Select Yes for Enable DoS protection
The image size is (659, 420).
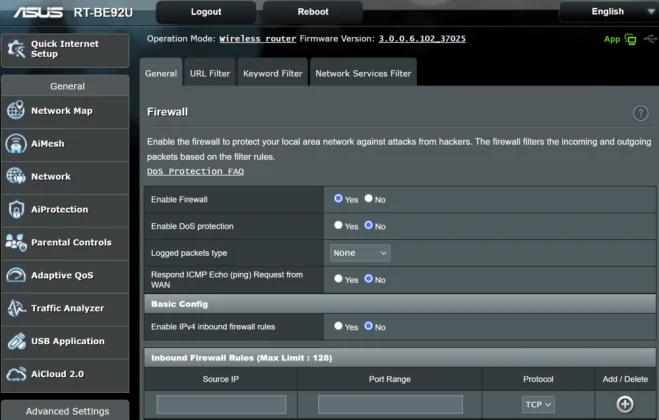[338, 225]
